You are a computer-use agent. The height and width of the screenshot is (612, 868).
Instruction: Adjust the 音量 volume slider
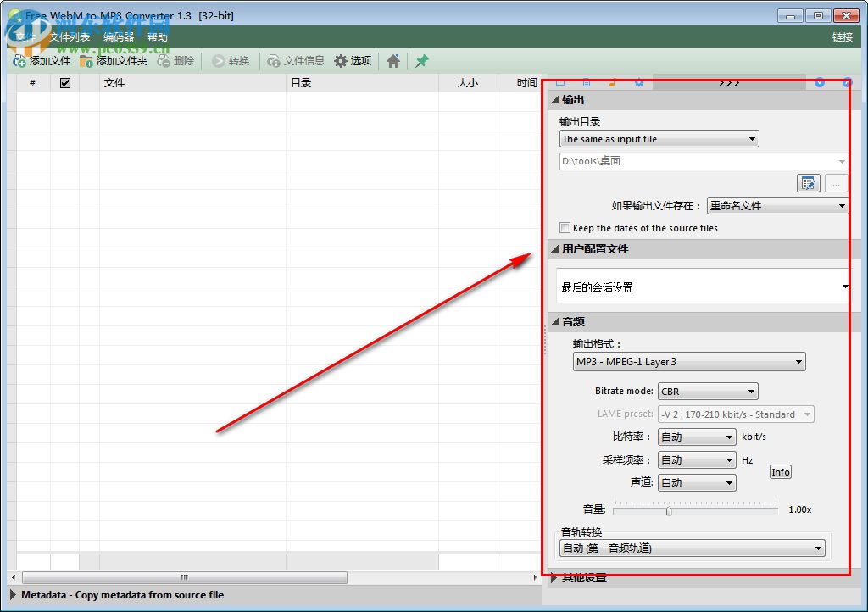point(669,509)
